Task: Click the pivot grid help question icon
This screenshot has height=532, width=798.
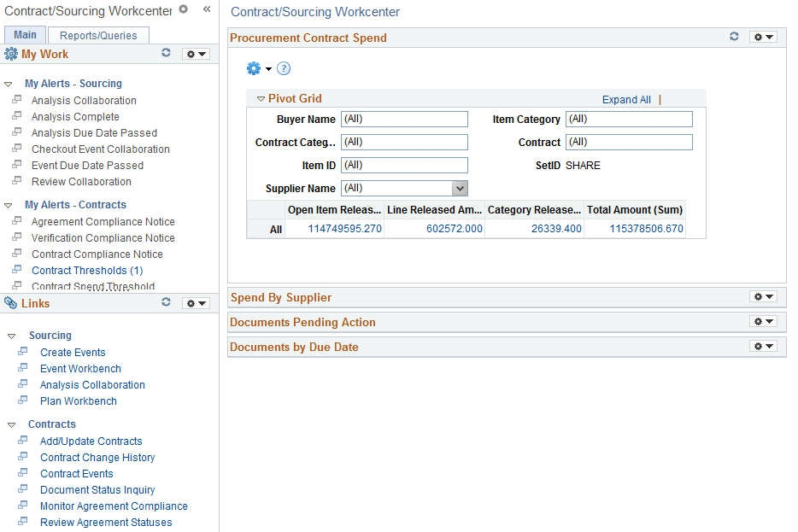Action: pyautogui.click(x=284, y=68)
